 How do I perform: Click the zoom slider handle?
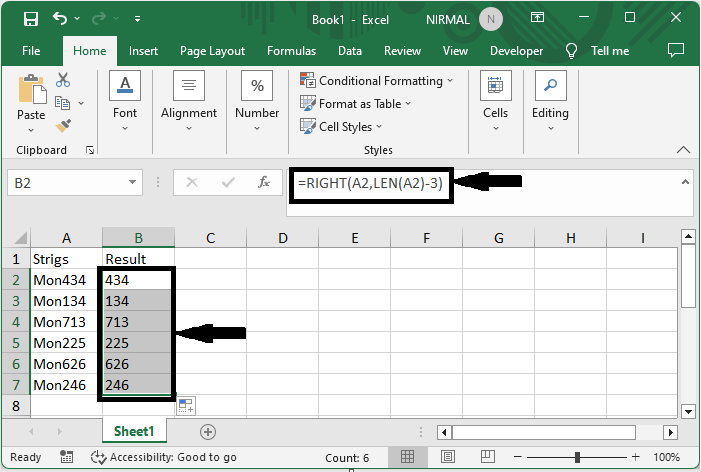tap(577, 457)
